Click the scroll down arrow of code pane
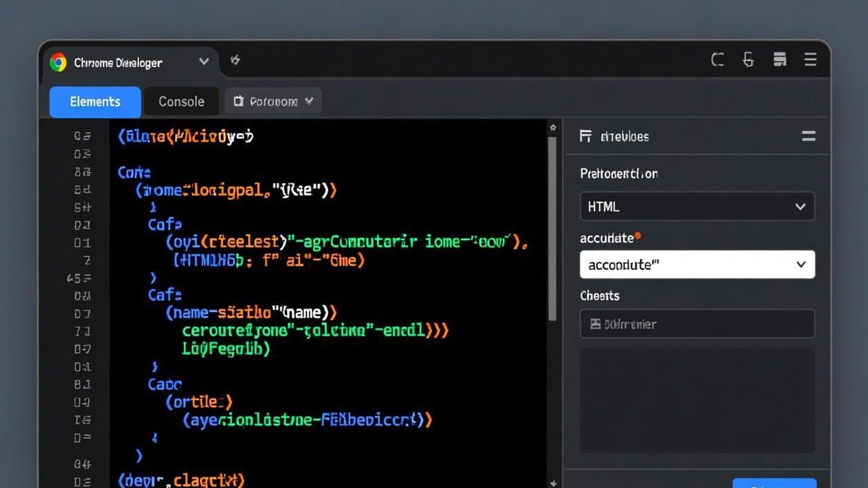The width and height of the screenshot is (868, 488). (553, 483)
